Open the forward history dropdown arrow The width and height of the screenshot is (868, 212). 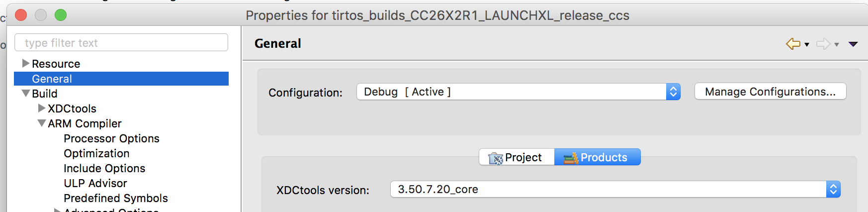pyautogui.click(x=837, y=44)
